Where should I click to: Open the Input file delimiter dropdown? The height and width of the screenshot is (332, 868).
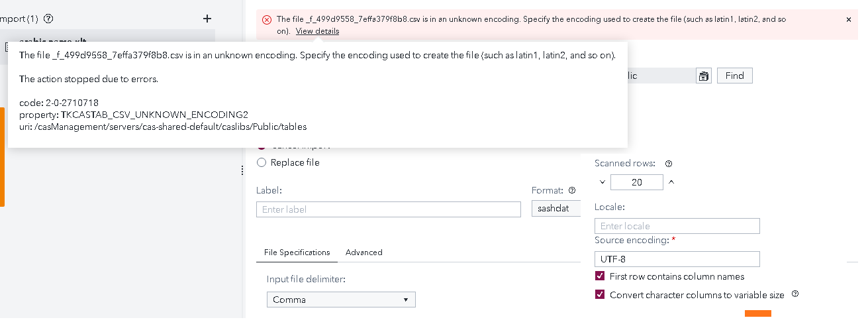coord(341,300)
